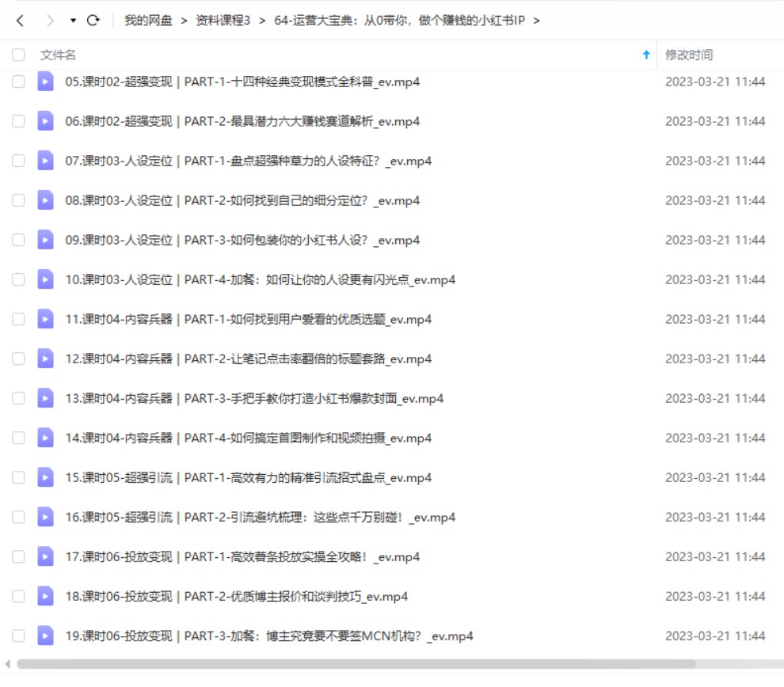
Task: Check the box for file 13.课时04-内容兵器
Action: point(18,398)
